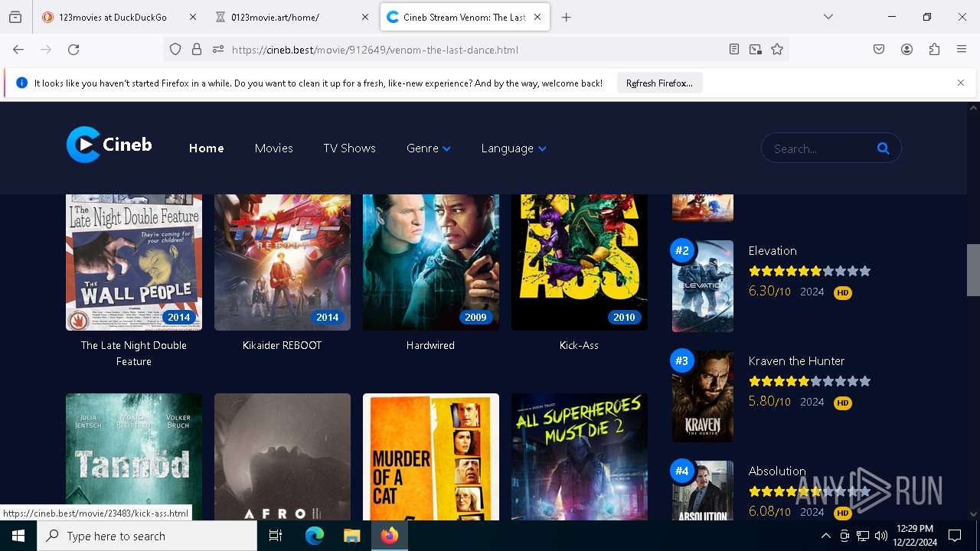This screenshot has height=551, width=980.
Task: Close the 123movies DuckDuckGo tab
Action: click(192, 17)
